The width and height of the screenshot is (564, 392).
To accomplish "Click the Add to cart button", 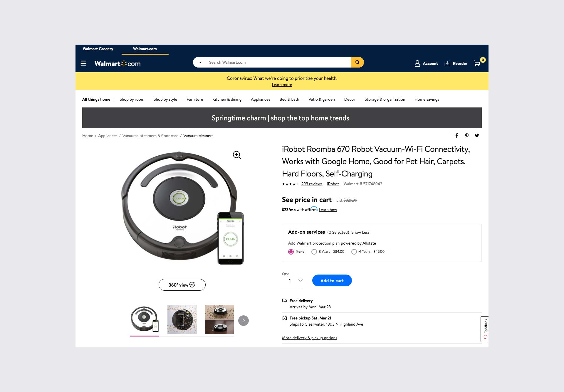I will [332, 280].
